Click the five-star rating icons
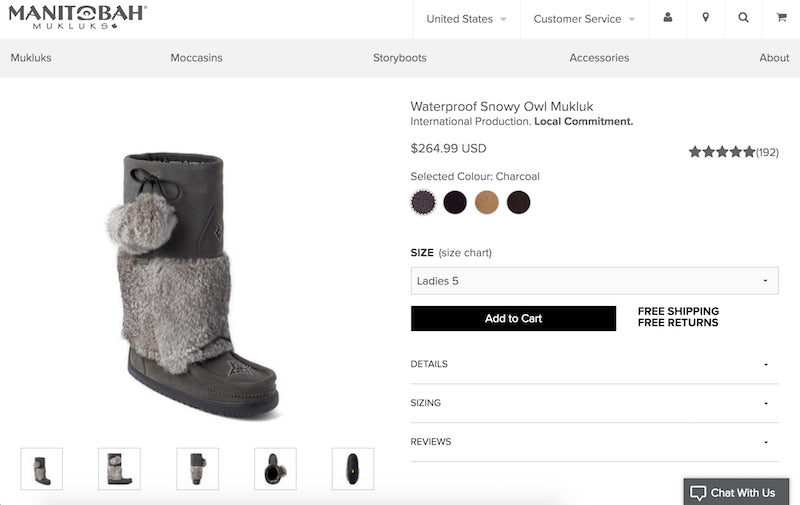The image size is (800, 505). point(721,152)
